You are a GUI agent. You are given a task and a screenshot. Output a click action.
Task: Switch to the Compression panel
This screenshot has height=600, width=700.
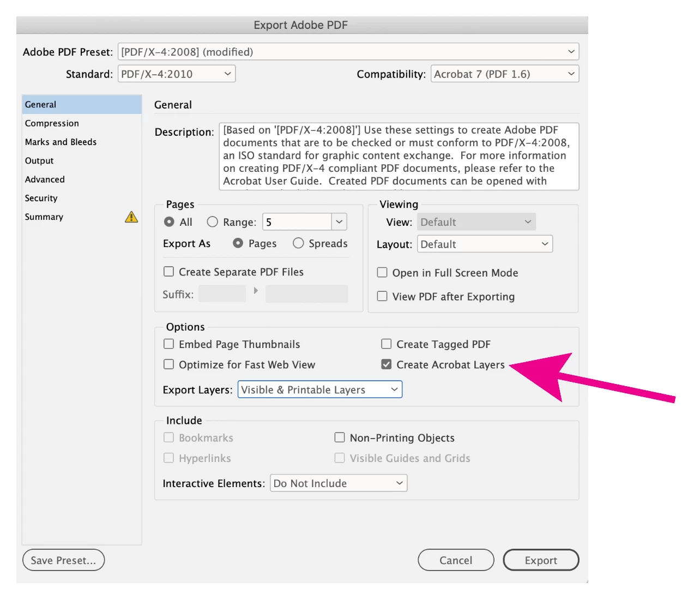coord(82,123)
